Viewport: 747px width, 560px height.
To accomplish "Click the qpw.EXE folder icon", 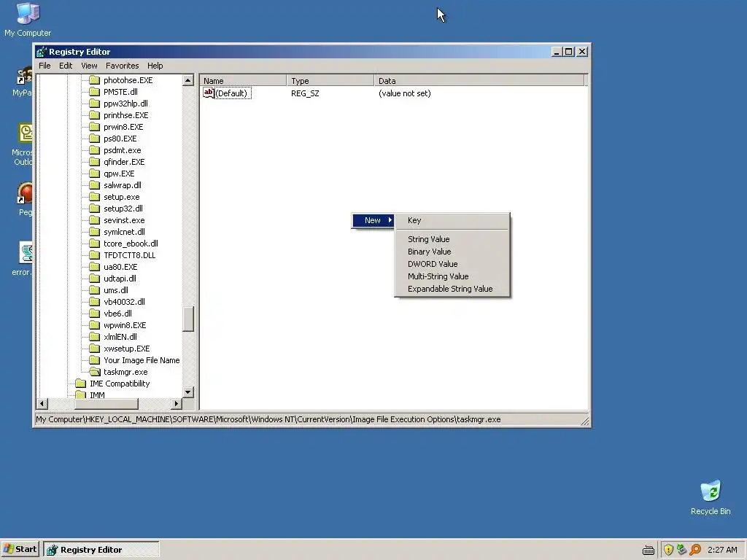I will 95,174.
